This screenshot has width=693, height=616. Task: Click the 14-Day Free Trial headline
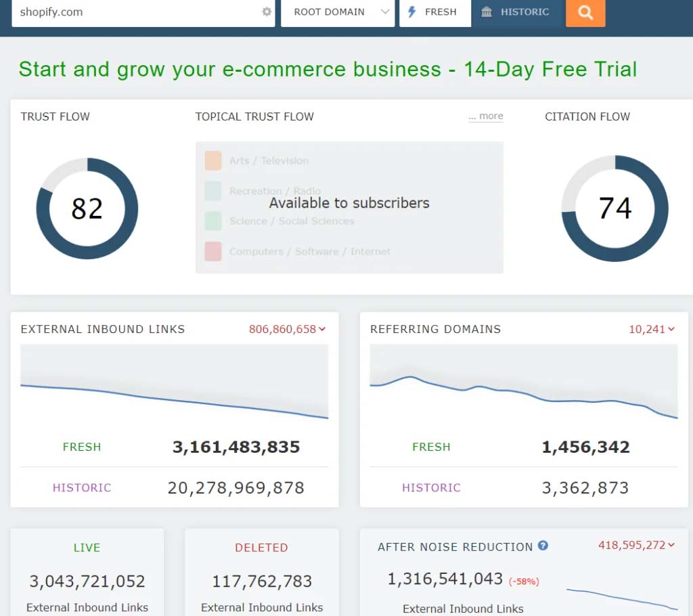[328, 69]
